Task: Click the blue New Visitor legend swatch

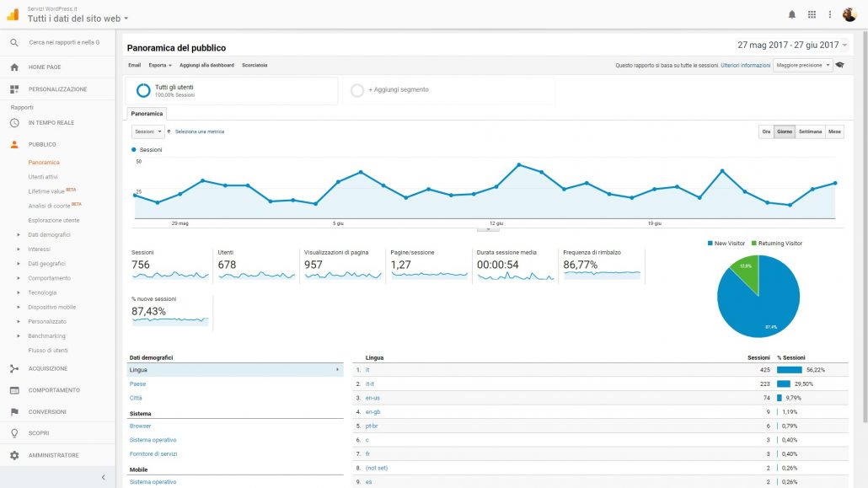Action: click(710, 244)
